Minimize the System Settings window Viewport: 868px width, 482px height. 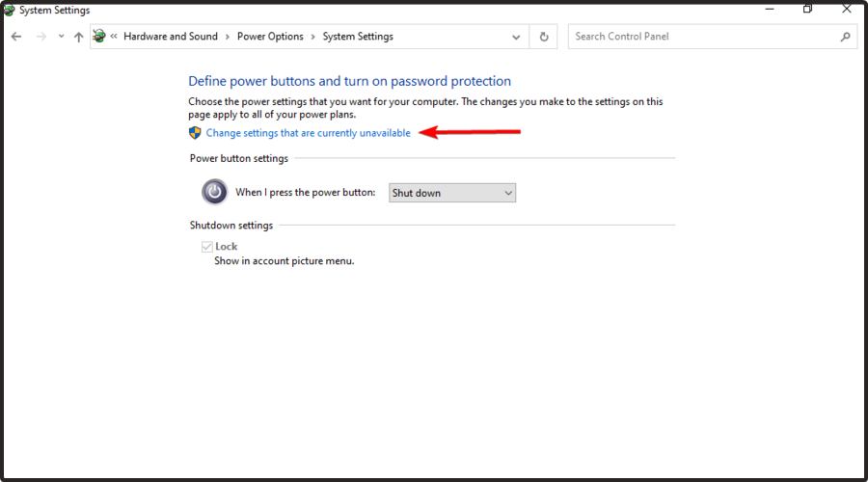769,9
